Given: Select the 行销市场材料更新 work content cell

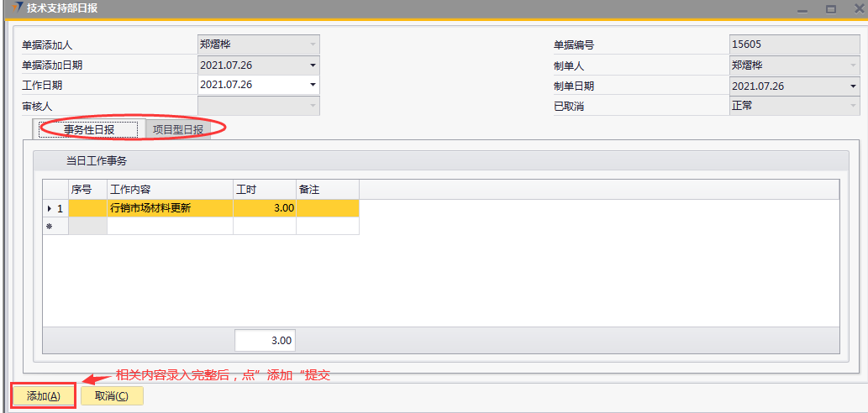Looking at the screenshot, I should pyautogui.click(x=170, y=208).
